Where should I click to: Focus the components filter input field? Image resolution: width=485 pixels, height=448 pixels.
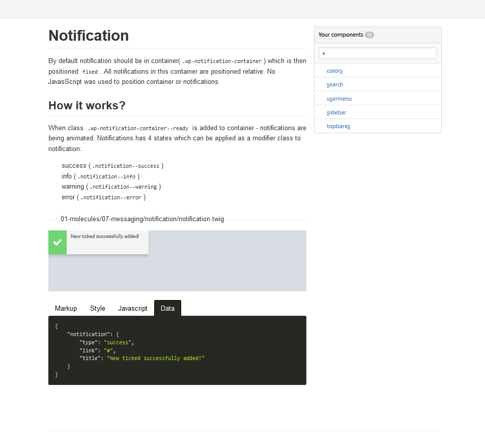pos(378,53)
